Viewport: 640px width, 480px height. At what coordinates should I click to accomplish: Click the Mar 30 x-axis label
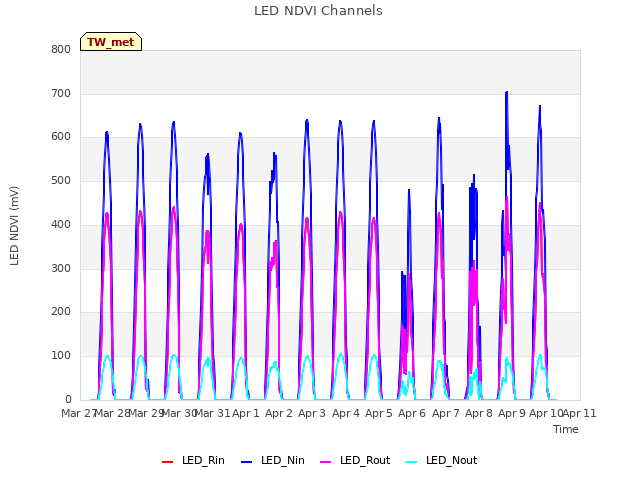[x=179, y=413]
